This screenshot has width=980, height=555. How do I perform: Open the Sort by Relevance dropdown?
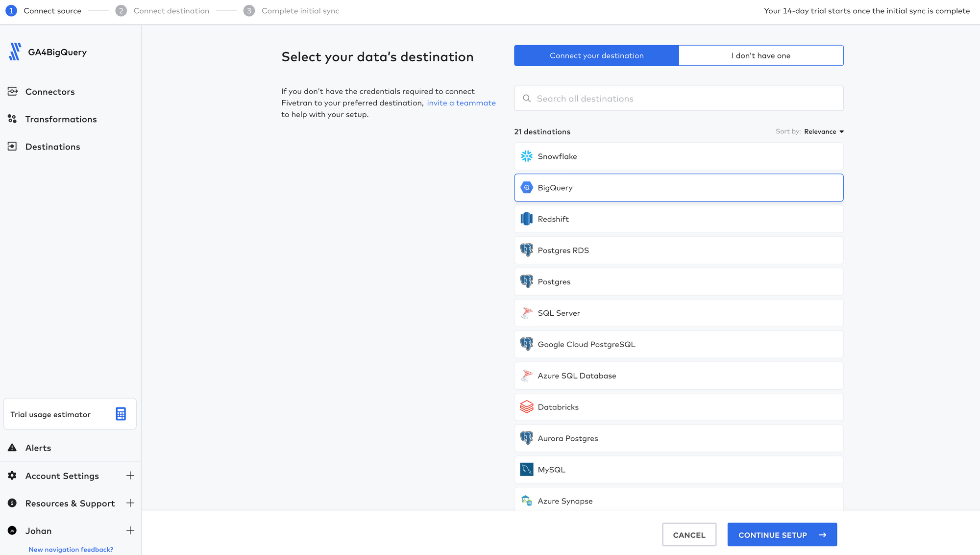coord(824,131)
